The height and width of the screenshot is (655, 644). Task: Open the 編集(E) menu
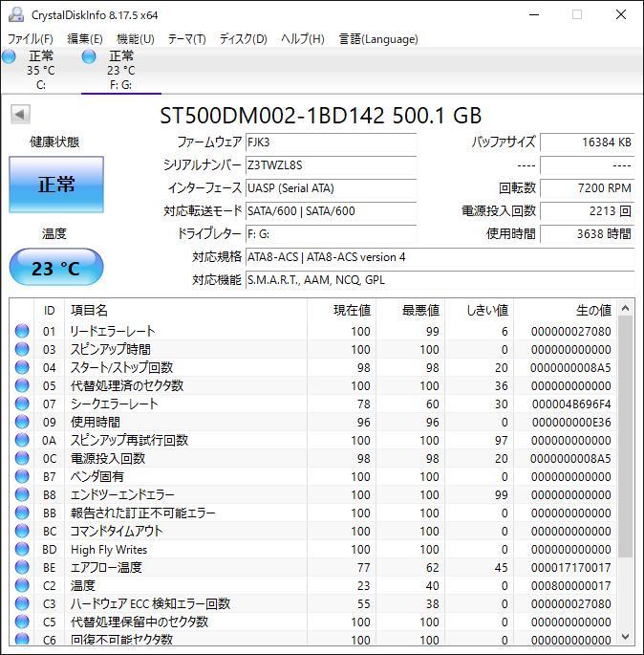click(85, 39)
